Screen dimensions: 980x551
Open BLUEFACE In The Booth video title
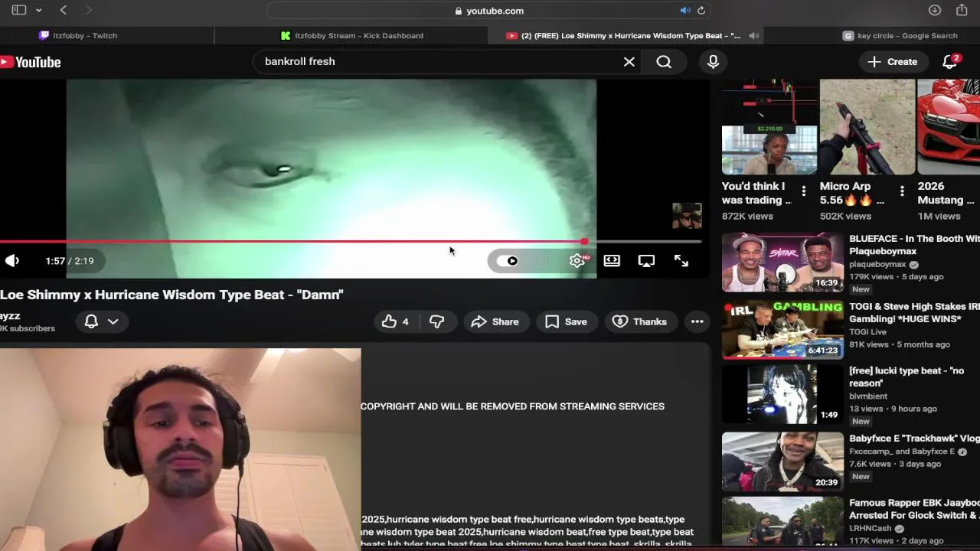(914, 244)
